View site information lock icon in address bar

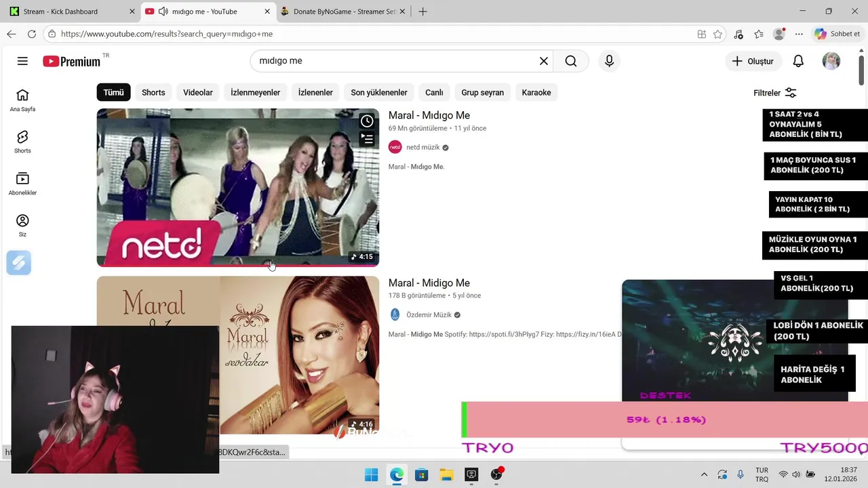(x=52, y=34)
